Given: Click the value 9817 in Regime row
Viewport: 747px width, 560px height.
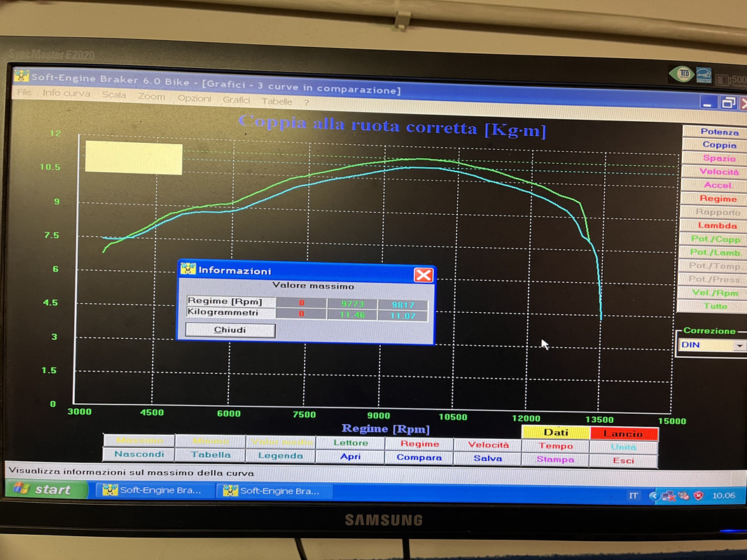Looking at the screenshot, I should (403, 304).
